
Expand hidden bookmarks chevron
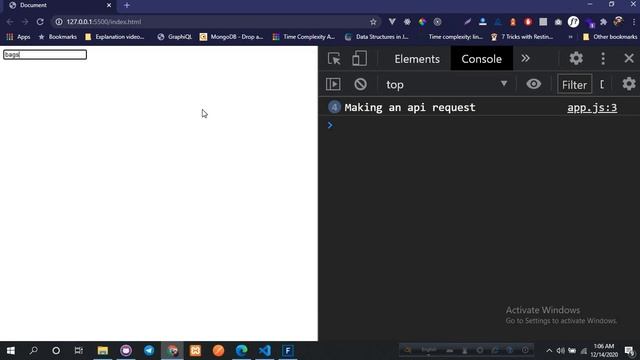(x=570, y=37)
